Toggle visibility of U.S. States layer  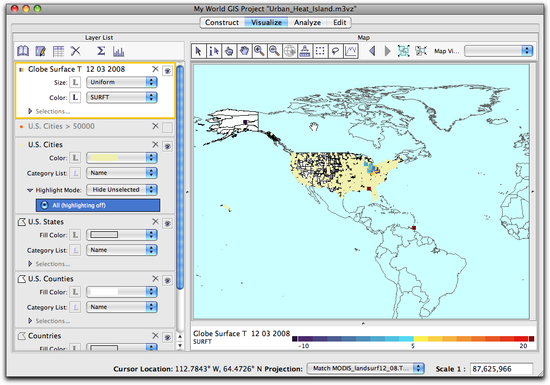pyautogui.click(x=168, y=223)
